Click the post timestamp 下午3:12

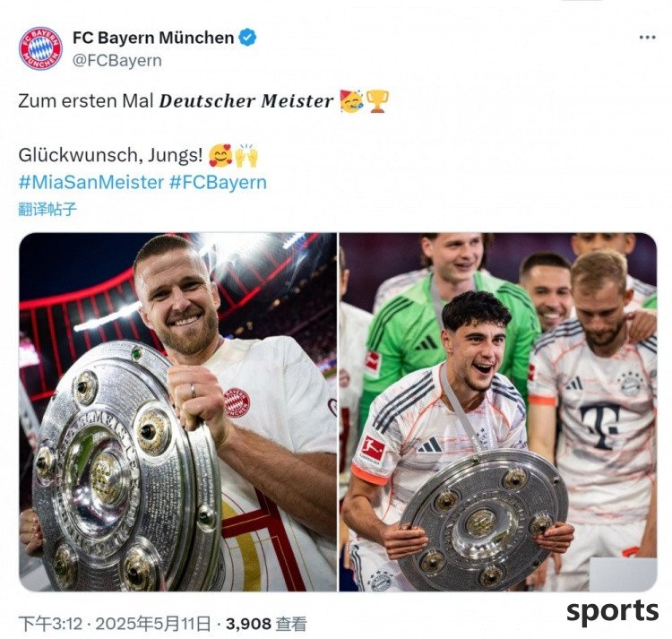pos(50,624)
